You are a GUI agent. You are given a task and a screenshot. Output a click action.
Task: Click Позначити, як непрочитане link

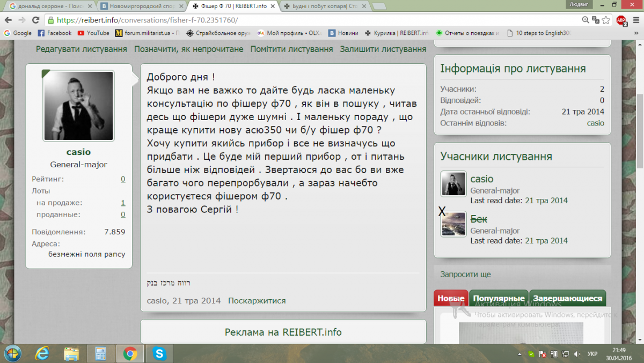tap(189, 49)
